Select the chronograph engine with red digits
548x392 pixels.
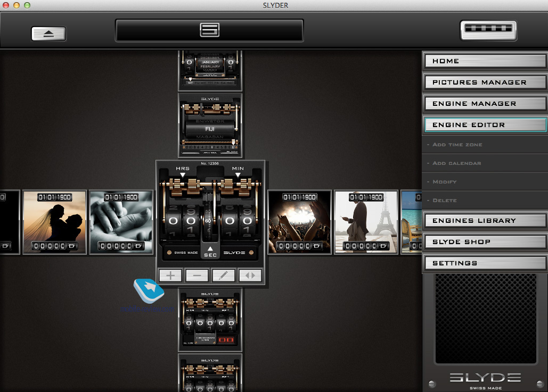coord(210,319)
